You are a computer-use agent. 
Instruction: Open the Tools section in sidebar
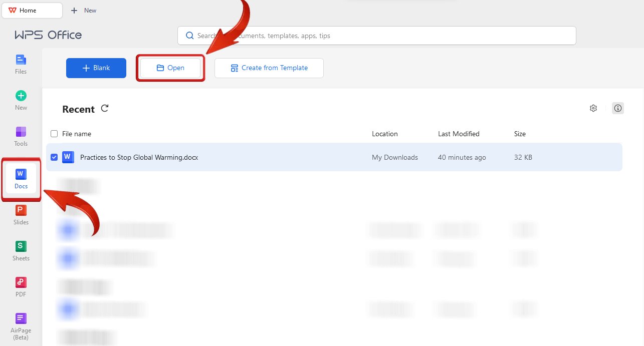coord(21,136)
